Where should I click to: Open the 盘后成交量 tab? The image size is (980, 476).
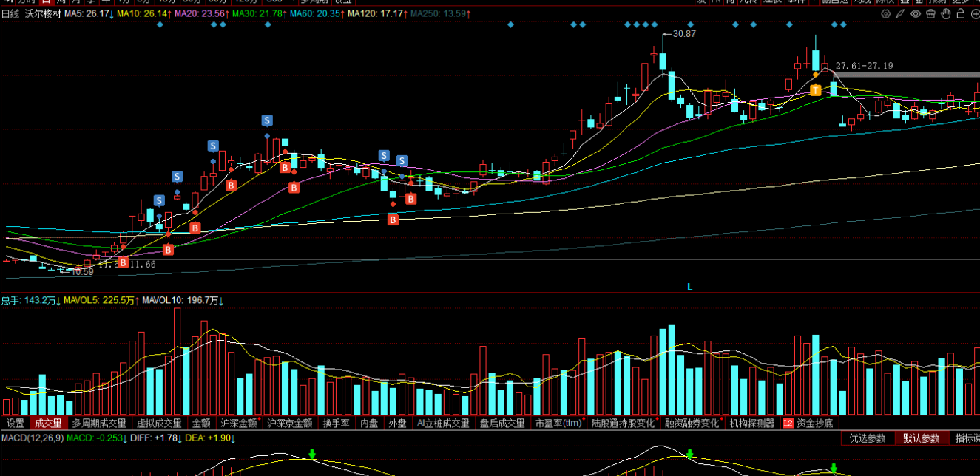pyautogui.click(x=502, y=424)
